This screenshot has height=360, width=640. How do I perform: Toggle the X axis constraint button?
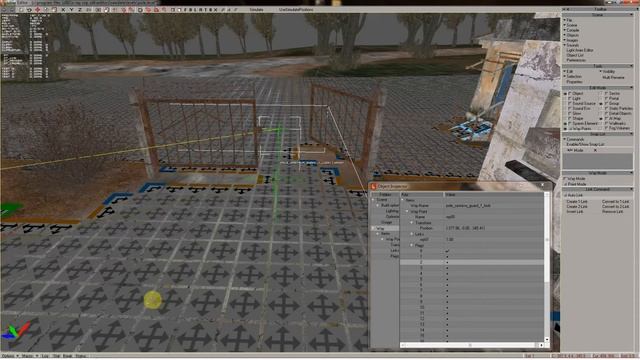pos(63,9)
